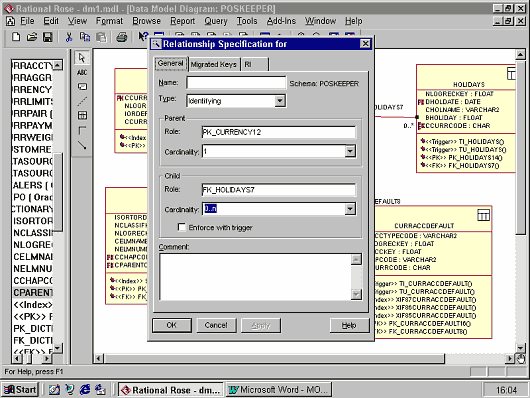
Task: Switch to the Migrated Keys tab
Action: click(214, 64)
